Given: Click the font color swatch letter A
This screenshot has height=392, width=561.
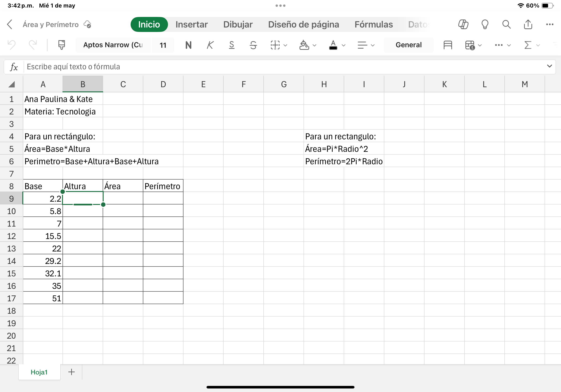Looking at the screenshot, I should tap(333, 45).
